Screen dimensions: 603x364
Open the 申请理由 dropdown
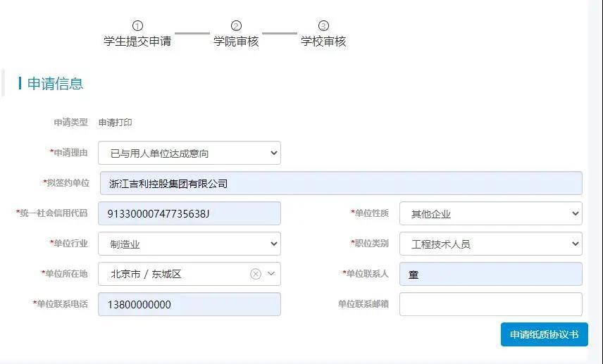click(x=189, y=153)
